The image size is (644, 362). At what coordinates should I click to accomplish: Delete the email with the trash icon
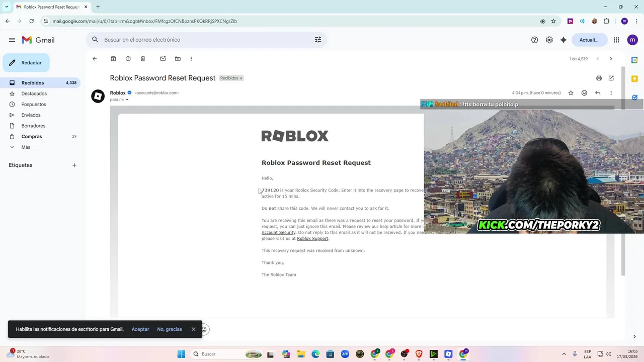[143, 59]
